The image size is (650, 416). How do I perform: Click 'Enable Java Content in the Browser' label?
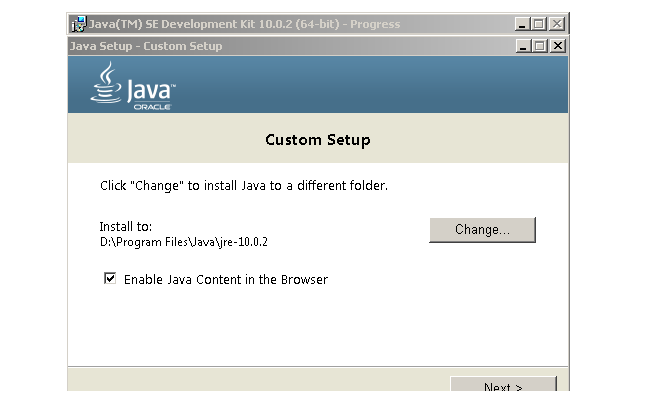click(x=226, y=280)
